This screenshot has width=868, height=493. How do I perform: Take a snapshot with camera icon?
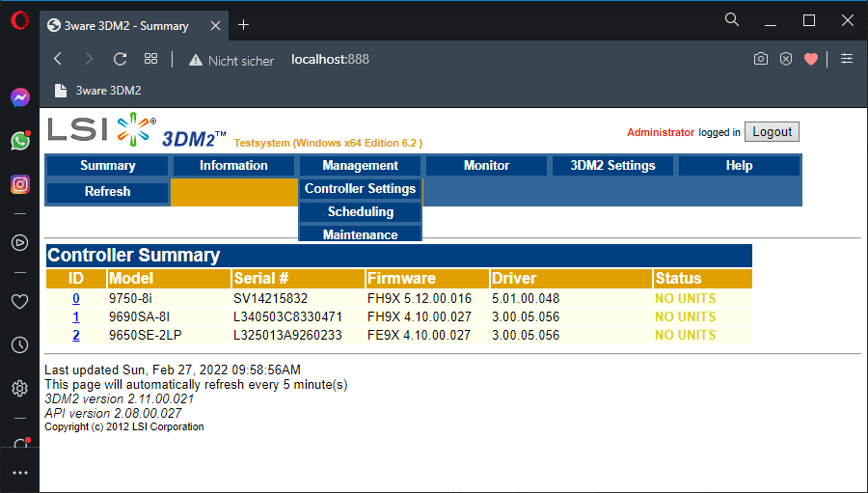[x=761, y=59]
